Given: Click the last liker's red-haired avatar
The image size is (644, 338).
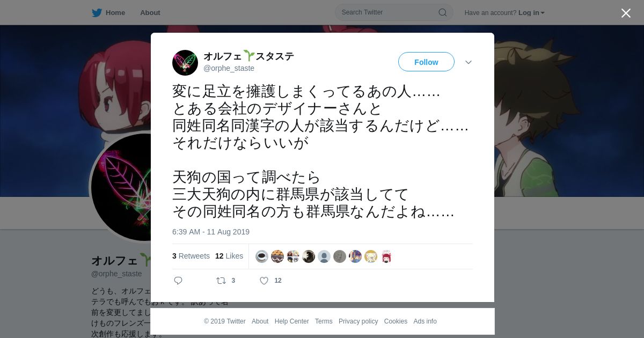Looking at the screenshot, I should pos(386,256).
